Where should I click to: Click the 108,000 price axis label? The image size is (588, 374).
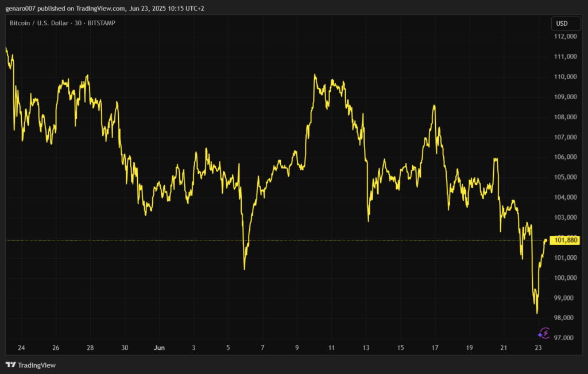pyautogui.click(x=565, y=117)
